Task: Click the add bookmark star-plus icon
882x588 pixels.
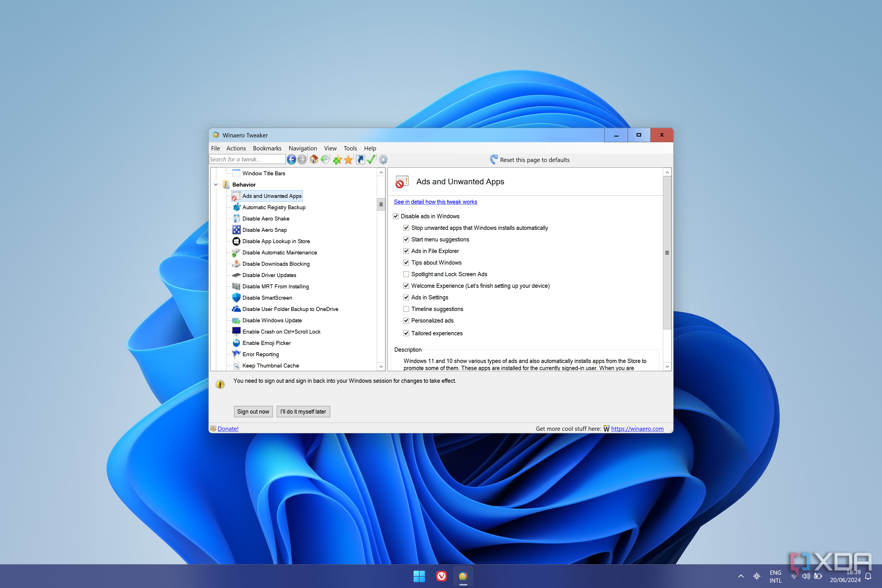Action: [x=337, y=160]
